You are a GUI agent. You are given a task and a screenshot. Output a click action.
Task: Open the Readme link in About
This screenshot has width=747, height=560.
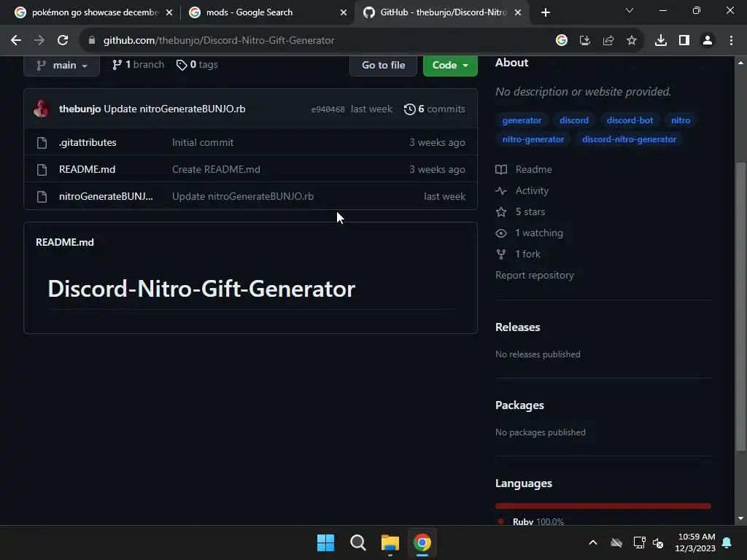pos(524,169)
